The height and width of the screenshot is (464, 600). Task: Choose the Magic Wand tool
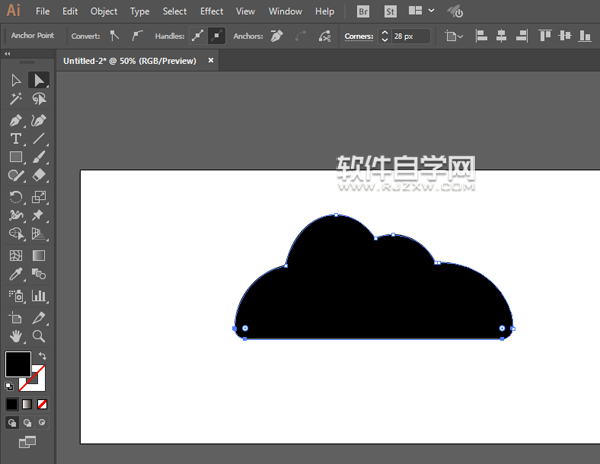click(16, 100)
